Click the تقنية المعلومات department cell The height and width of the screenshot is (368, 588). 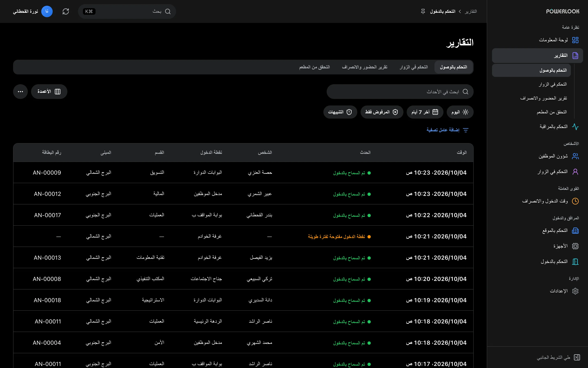[x=150, y=258]
